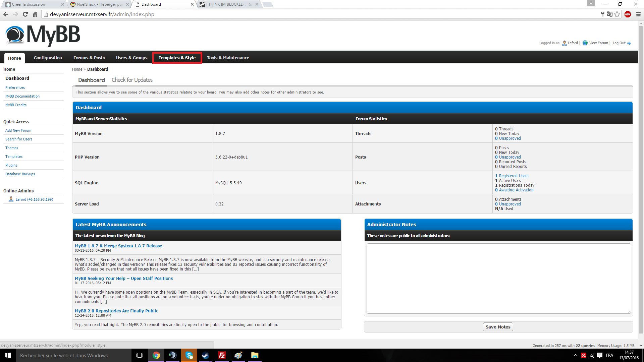Click Search for Users link
This screenshot has width=644, height=362.
tap(19, 139)
